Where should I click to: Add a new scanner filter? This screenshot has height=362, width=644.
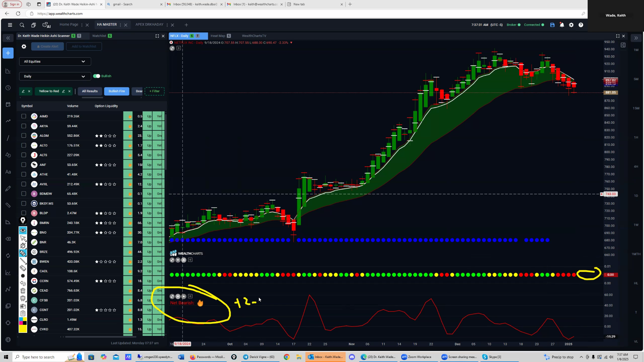click(154, 91)
